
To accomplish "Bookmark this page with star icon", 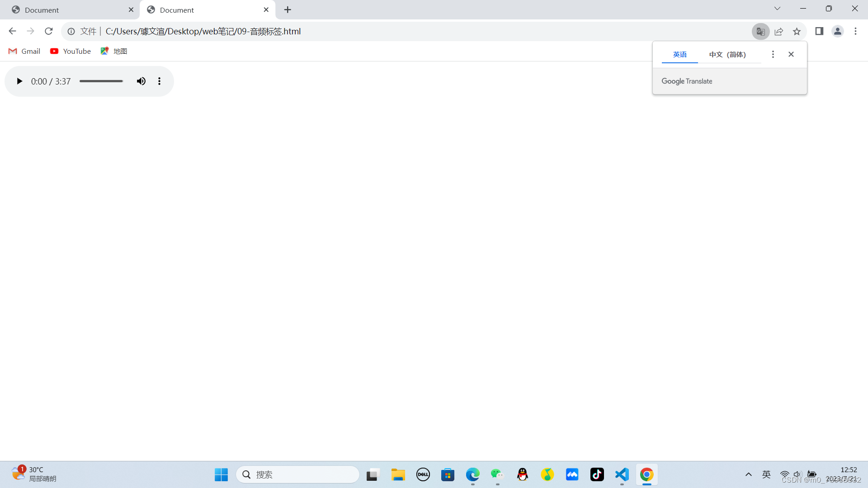I will coord(797,31).
